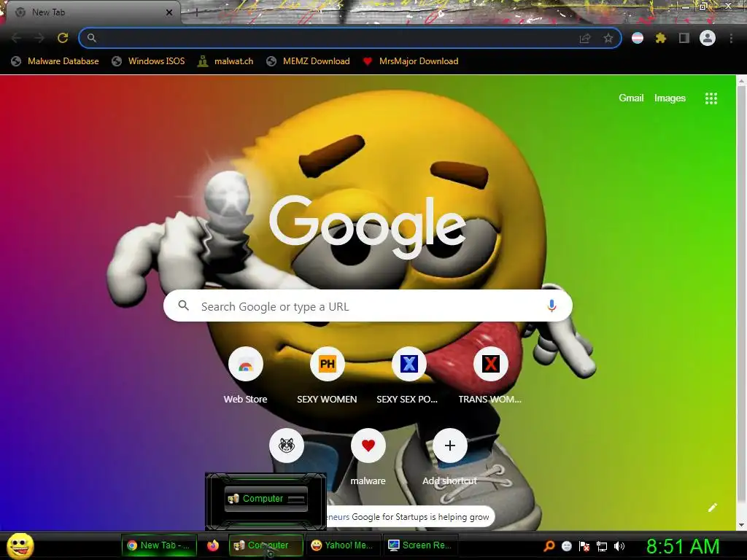
Task: Open the MrsMajor Download bookmark
Action: point(411,61)
